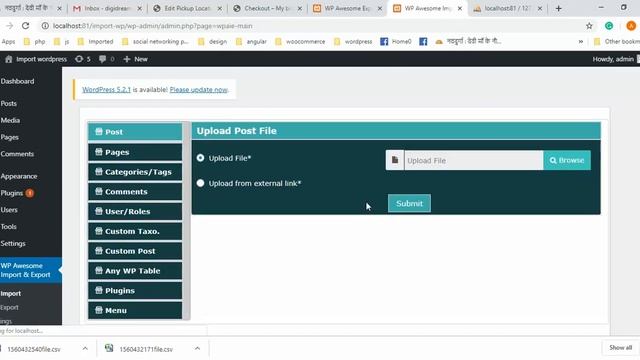The image size is (640, 360).
Task: Click Howdy, admin account menu
Action: (613, 59)
